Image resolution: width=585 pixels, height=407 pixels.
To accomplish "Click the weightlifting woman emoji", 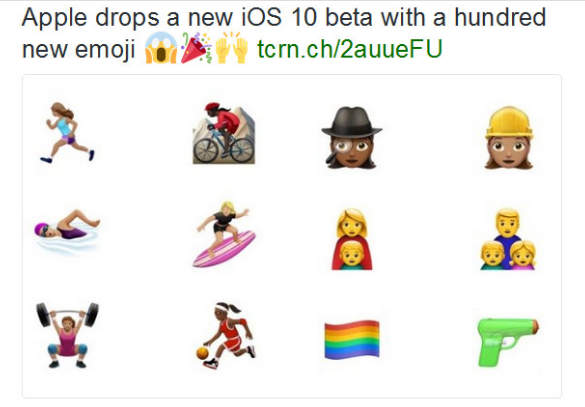I will tap(68, 335).
